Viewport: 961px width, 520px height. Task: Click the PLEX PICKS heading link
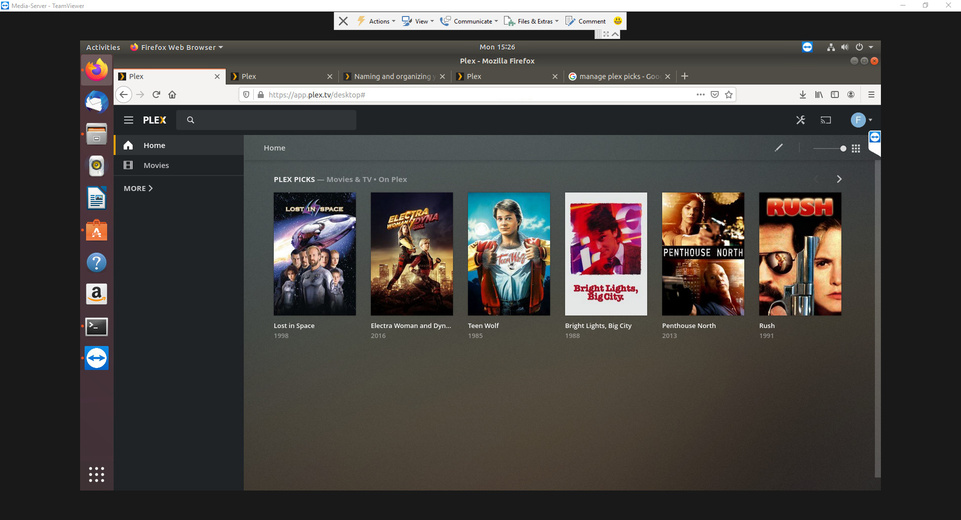(x=294, y=179)
